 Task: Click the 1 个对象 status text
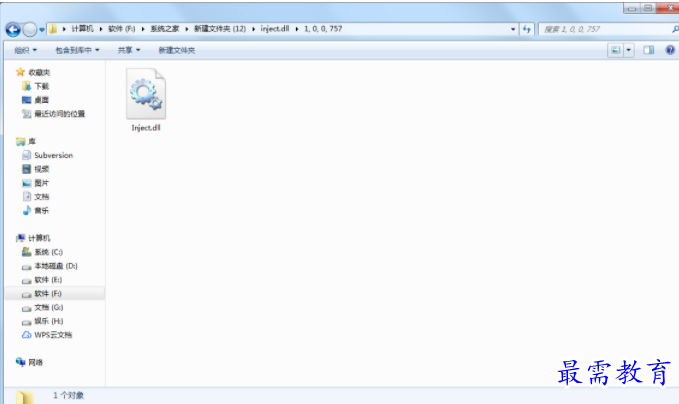coord(68,395)
